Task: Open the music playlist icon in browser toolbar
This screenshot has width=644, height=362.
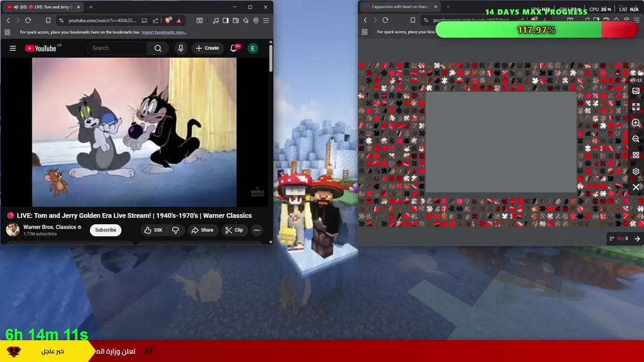Action: [216, 21]
